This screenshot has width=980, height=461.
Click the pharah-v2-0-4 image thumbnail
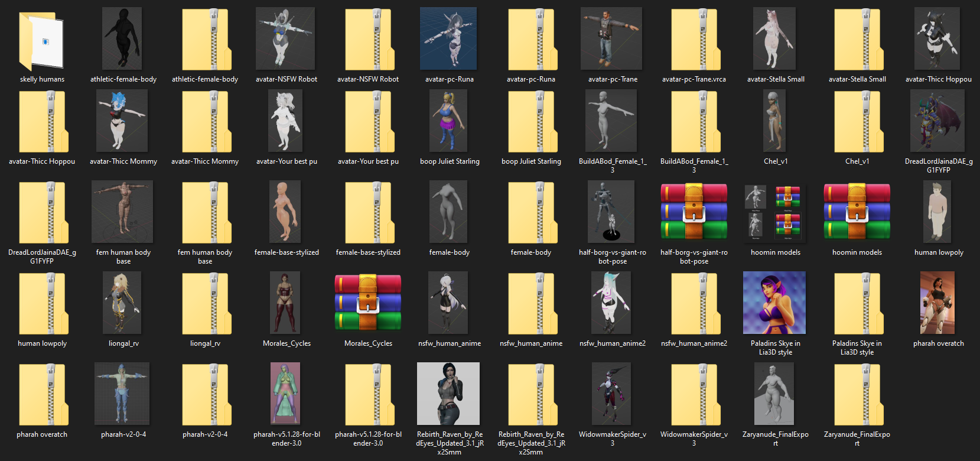tap(122, 394)
